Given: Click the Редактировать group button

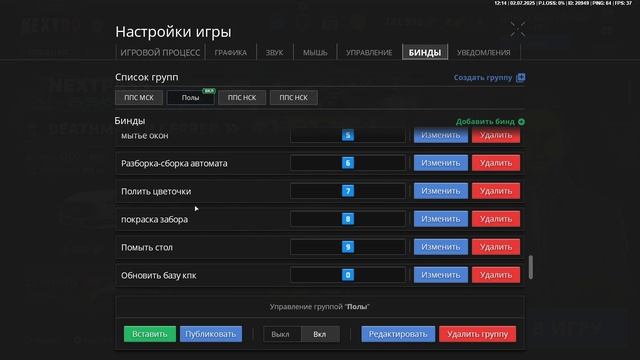Looking at the screenshot, I should 398,334.
